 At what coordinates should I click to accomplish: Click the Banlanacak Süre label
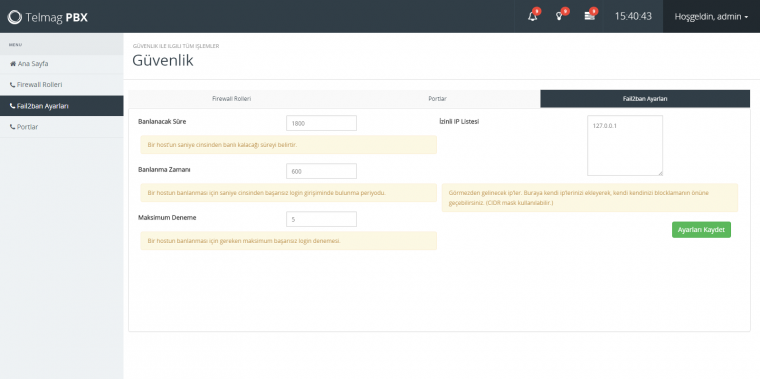pyautogui.click(x=162, y=122)
